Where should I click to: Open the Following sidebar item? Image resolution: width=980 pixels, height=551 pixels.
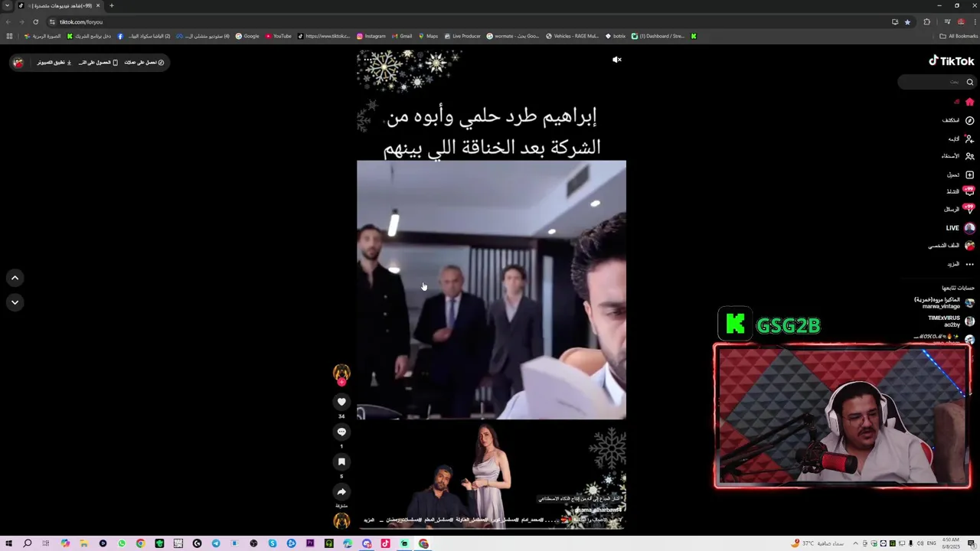point(961,139)
